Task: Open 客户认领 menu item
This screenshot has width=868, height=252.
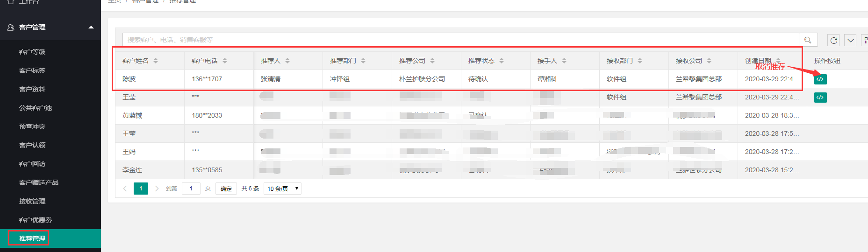Action: [50, 145]
